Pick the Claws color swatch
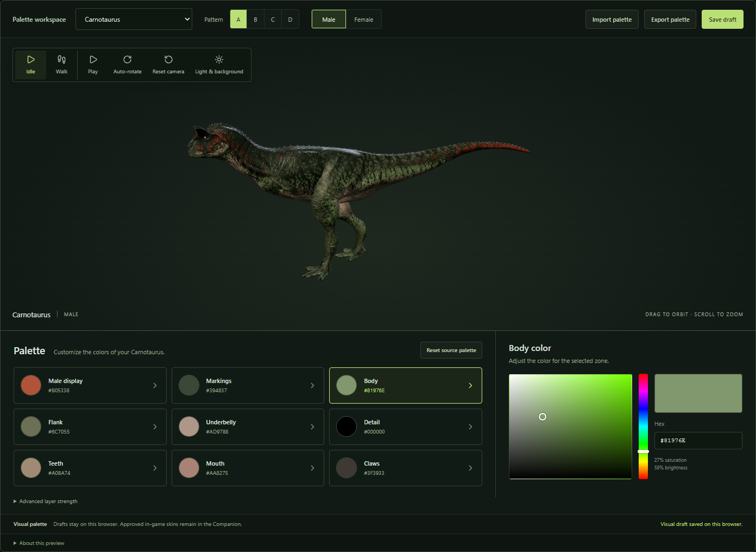This screenshot has width=756, height=552. pos(346,468)
